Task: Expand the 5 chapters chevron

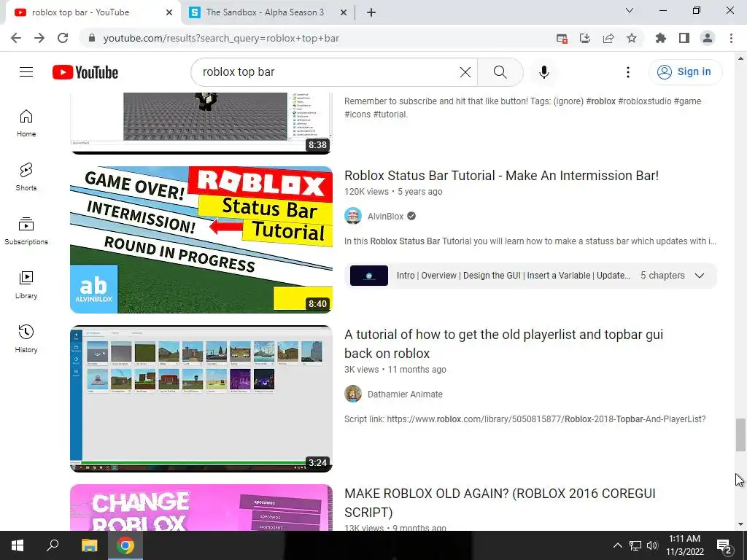Action: click(x=699, y=276)
